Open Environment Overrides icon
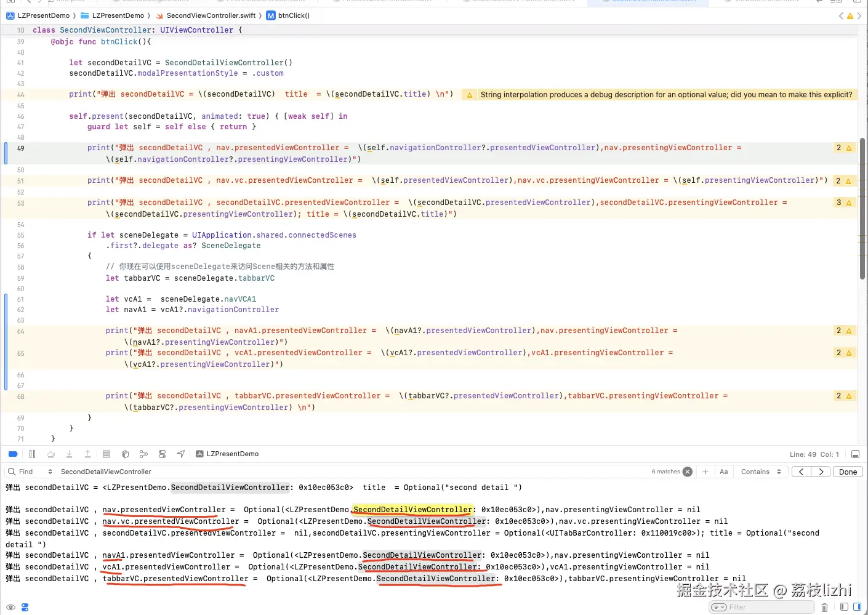 (162, 454)
